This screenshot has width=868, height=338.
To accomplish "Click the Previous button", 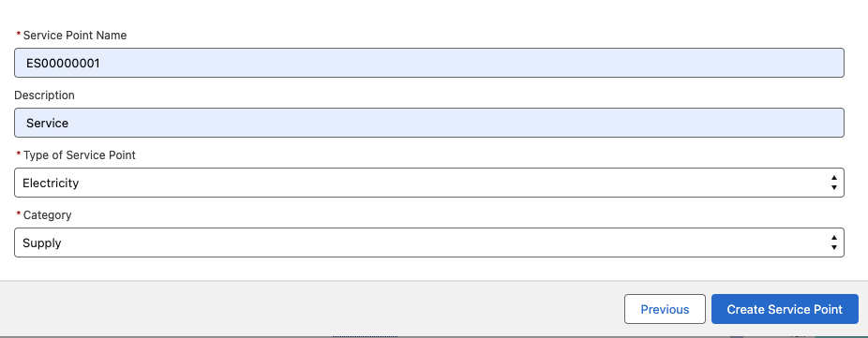I will point(665,309).
